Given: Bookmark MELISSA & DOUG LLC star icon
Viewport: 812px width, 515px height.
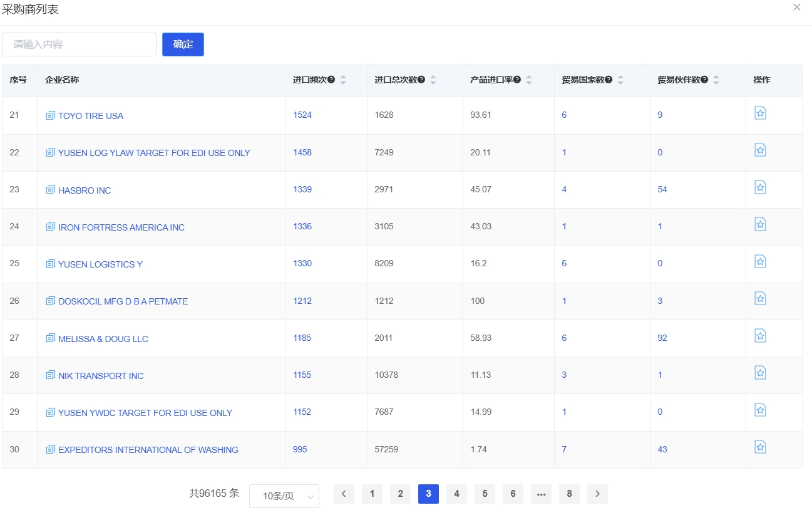Looking at the screenshot, I should click(760, 335).
